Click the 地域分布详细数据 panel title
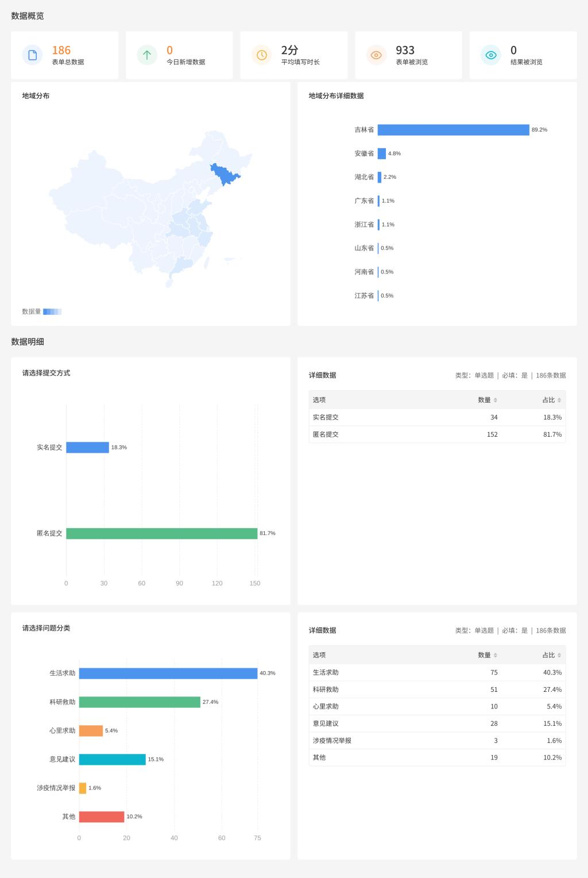 click(336, 96)
